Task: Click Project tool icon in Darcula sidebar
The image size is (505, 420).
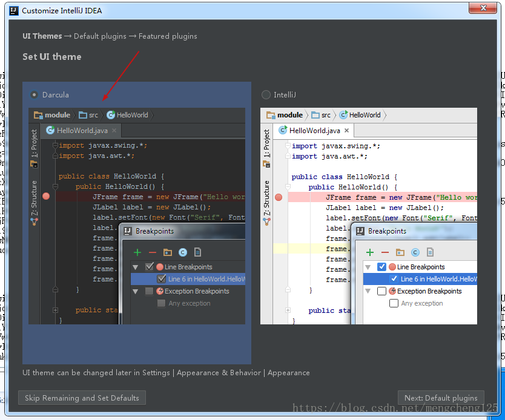Action: [x=34, y=165]
